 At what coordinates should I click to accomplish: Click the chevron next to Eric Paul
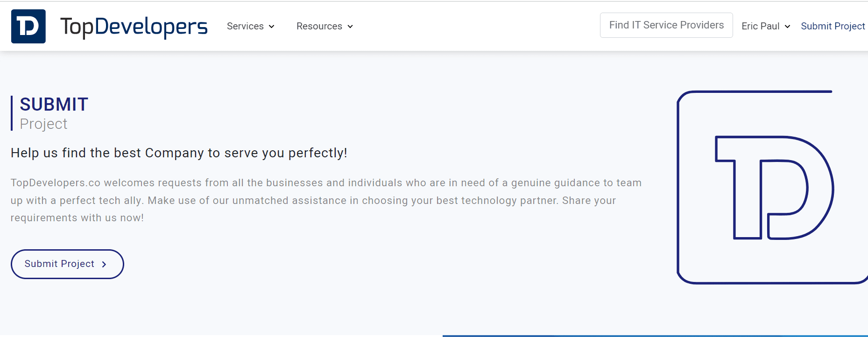pyautogui.click(x=787, y=27)
